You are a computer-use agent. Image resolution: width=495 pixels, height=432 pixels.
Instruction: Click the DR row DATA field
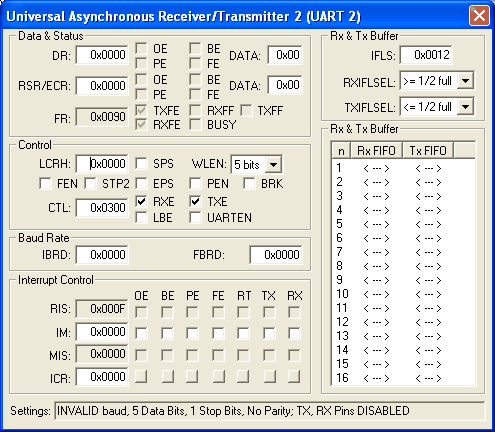tap(285, 55)
